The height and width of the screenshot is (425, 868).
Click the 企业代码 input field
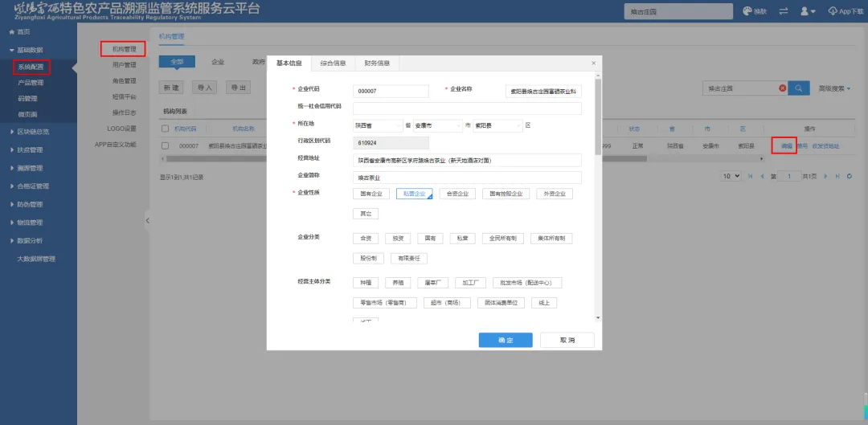[391, 92]
